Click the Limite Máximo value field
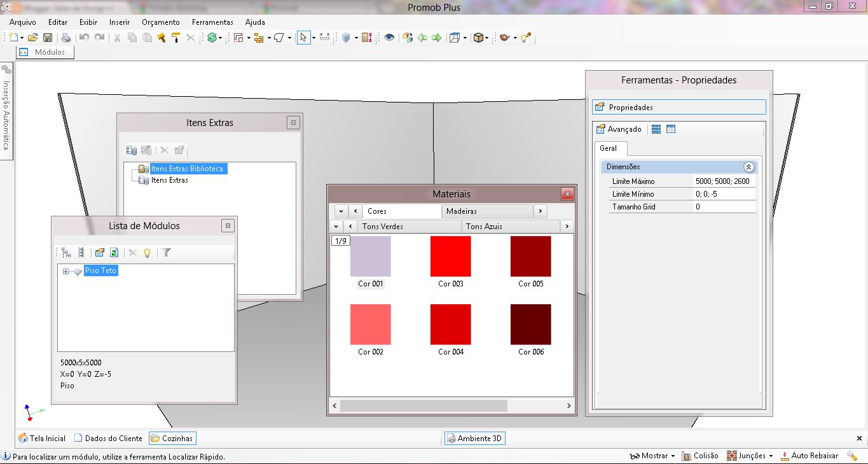 [725, 181]
